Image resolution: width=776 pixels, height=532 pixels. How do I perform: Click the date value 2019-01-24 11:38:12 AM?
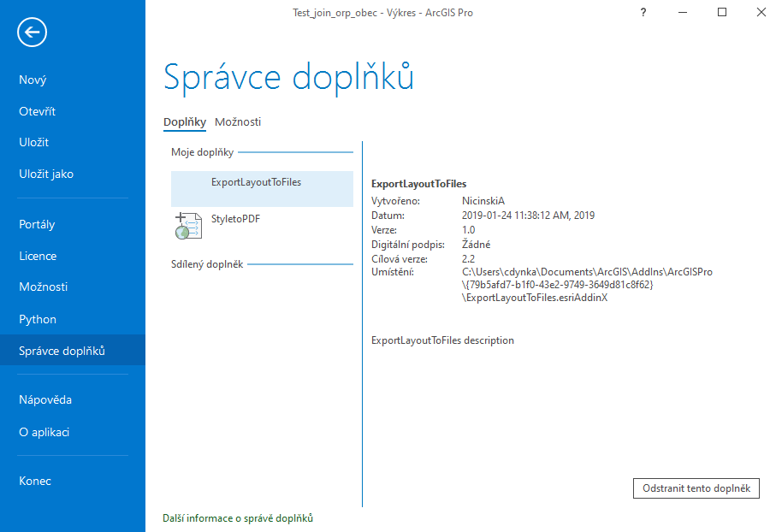click(x=528, y=216)
